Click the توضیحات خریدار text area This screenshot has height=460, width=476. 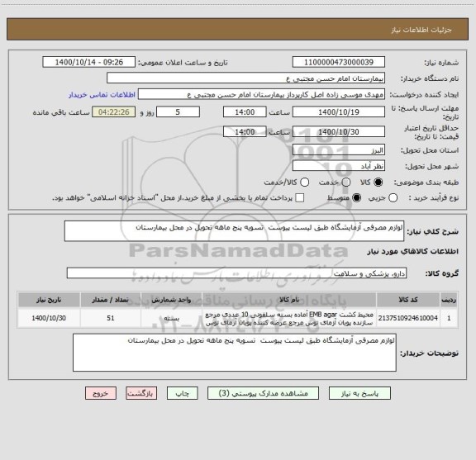pyautogui.click(x=235, y=353)
